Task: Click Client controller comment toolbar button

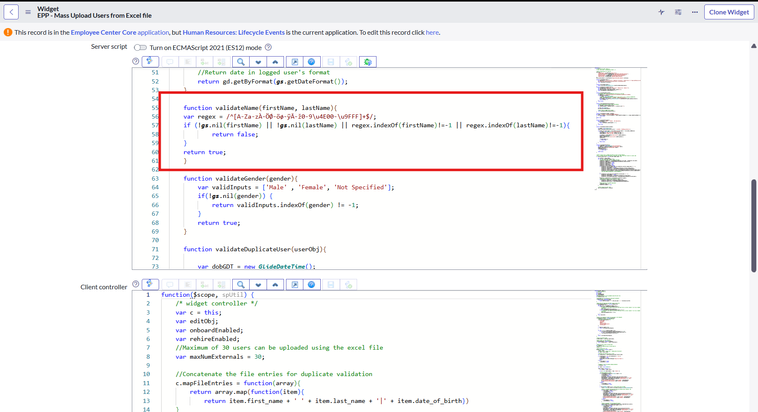Action: point(170,284)
